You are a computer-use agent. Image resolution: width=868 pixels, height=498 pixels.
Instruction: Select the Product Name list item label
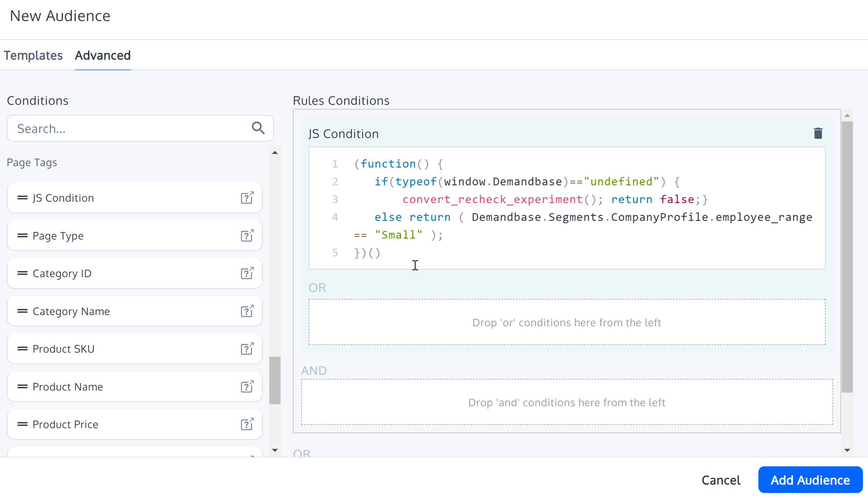click(x=67, y=387)
